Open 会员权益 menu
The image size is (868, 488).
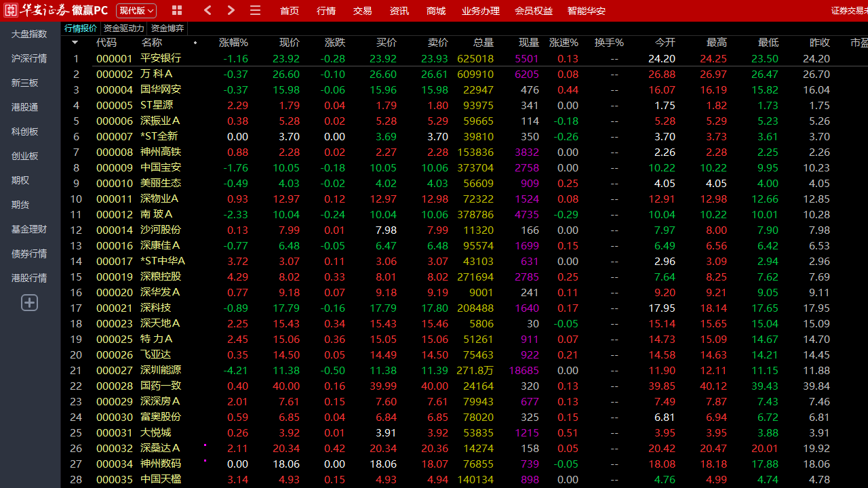(x=534, y=11)
